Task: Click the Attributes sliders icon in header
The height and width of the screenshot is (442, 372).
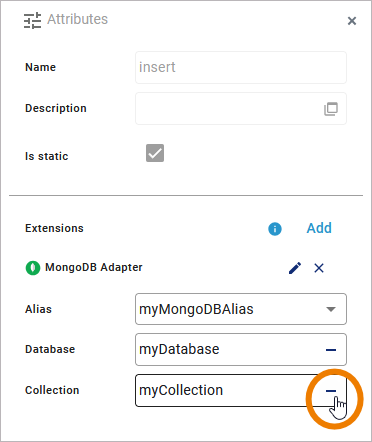Action: tap(32, 20)
